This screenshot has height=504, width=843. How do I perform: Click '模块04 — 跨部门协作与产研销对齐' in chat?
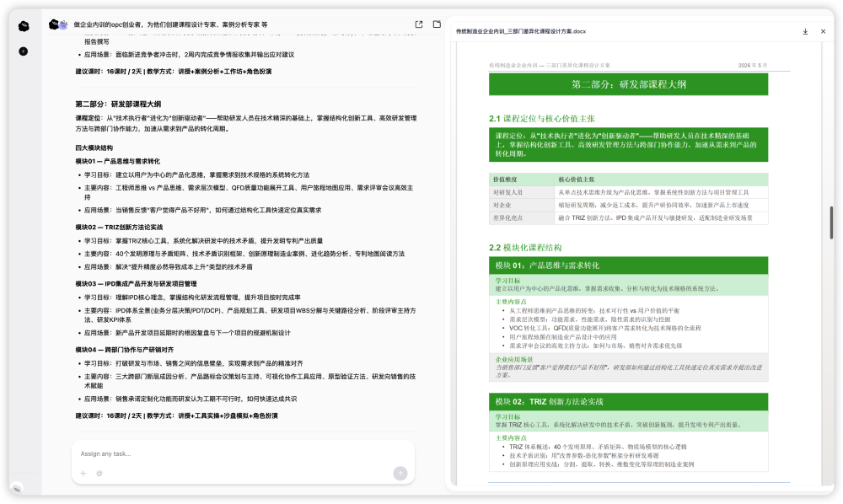coord(125,350)
